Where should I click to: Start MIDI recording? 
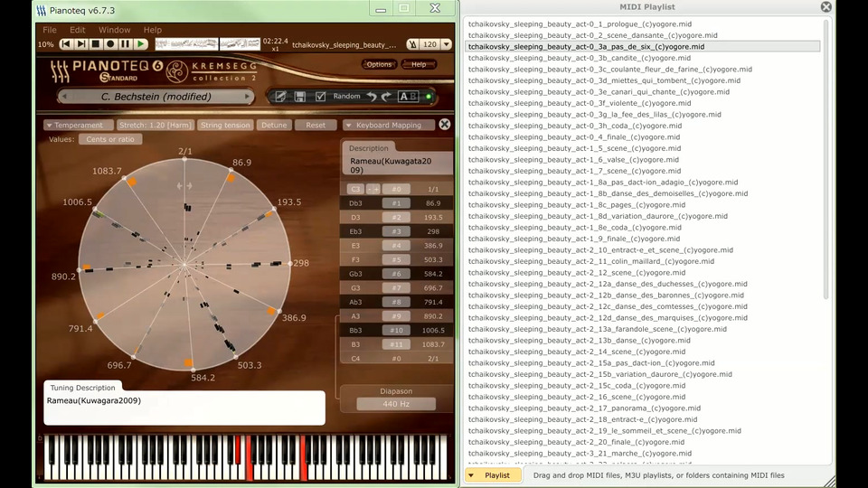(110, 43)
